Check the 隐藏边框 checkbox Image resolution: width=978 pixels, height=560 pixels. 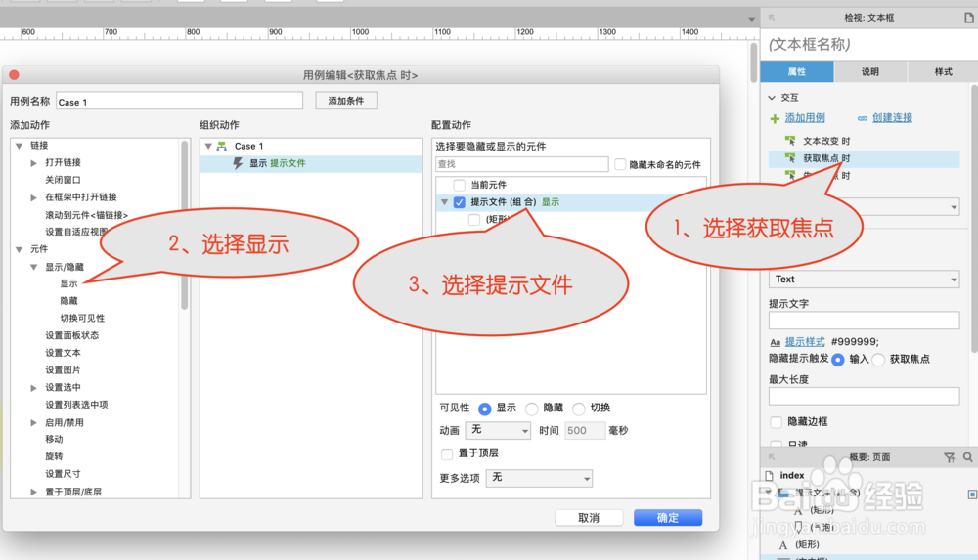click(776, 422)
